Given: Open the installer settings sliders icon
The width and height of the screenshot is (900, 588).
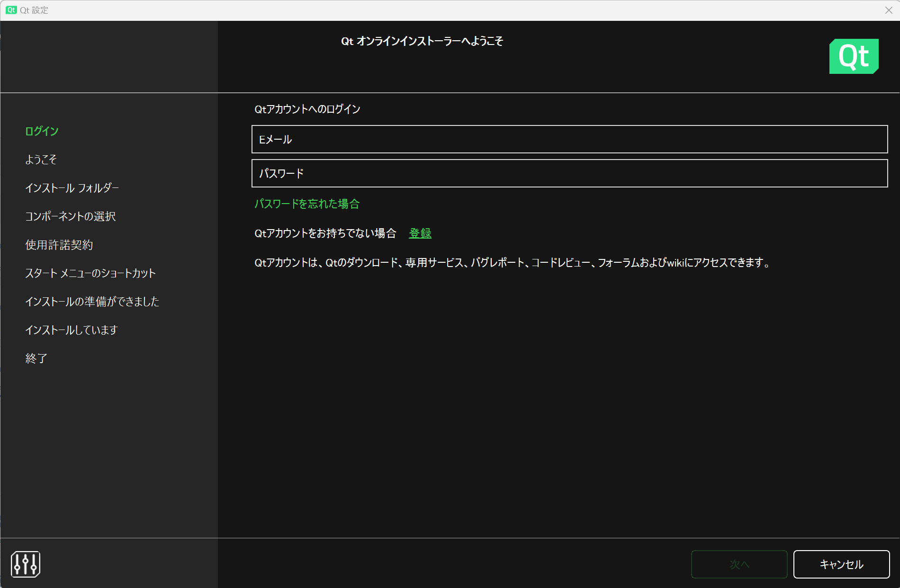Looking at the screenshot, I should [x=26, y=564].
